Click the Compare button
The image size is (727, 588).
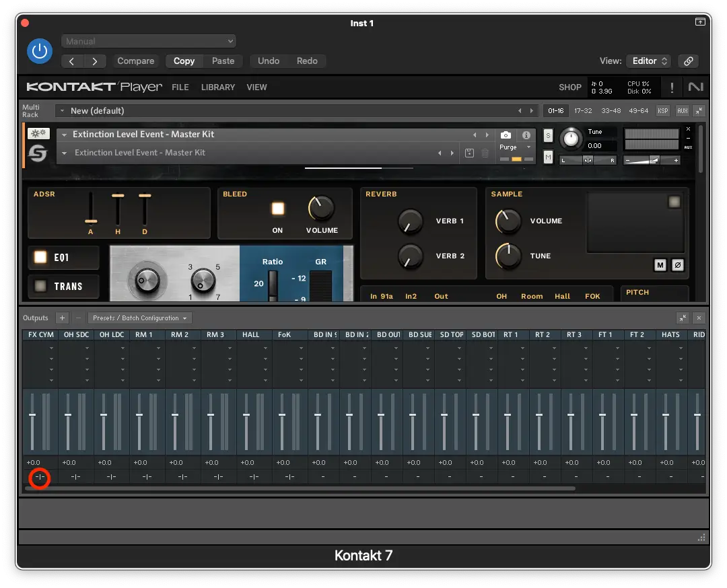point(135,61)
